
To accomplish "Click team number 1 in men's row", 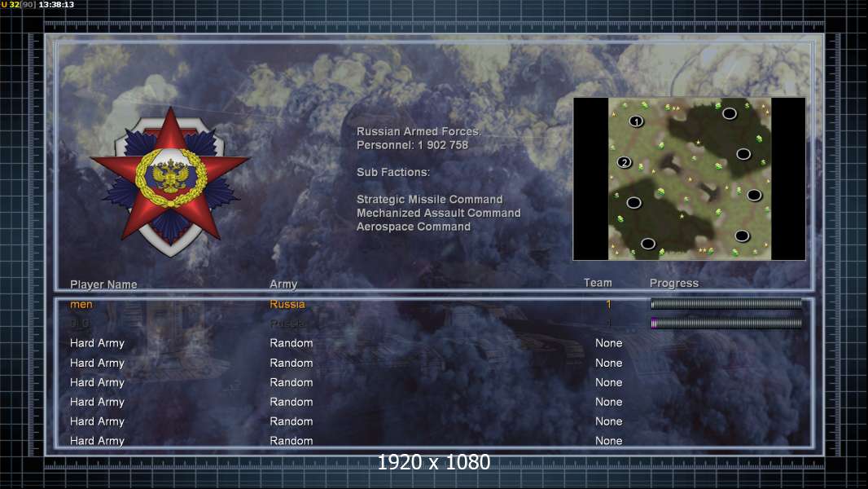I will pyautogui.click(x=608, y=304).
